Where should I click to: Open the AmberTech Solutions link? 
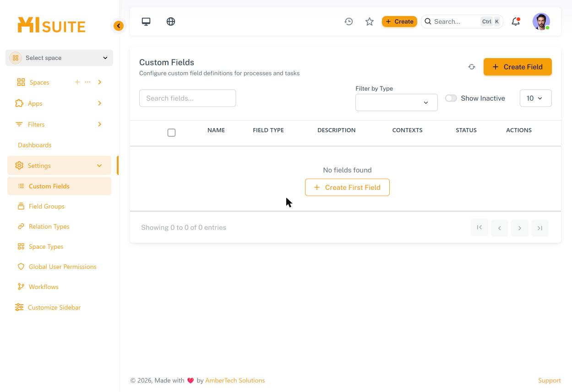235,381
